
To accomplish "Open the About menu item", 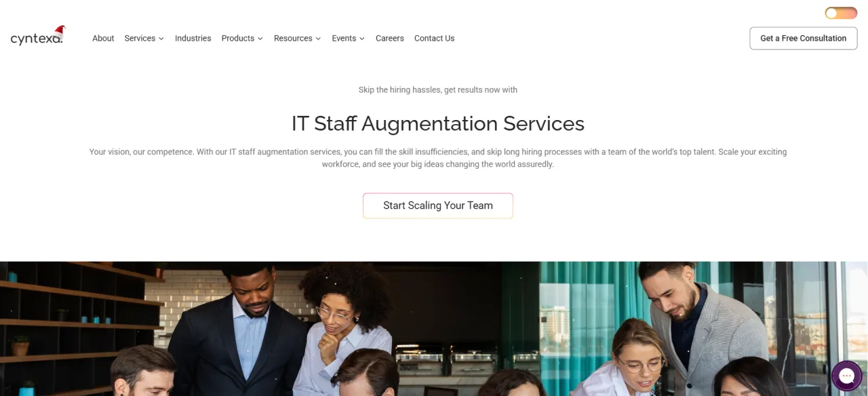I will click(x=103, y=39).
